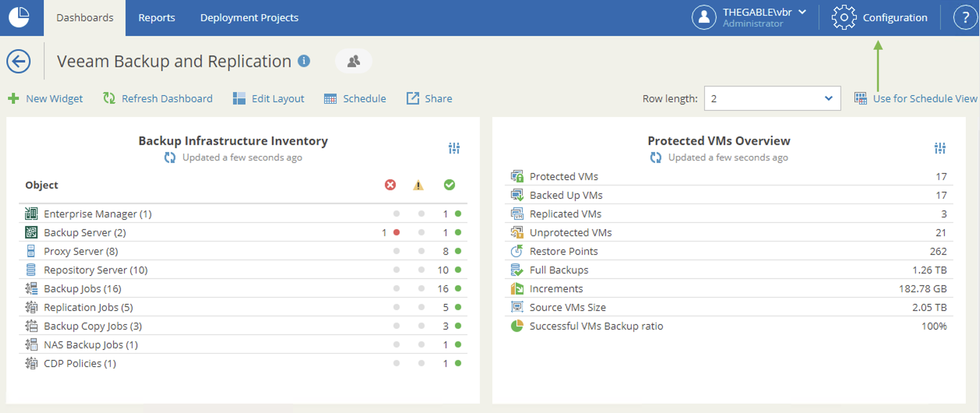Click the Veeam ONE pie logo icon
This screenshot has width=980, height=413.
pyautogui.click(x=19, y=18)
